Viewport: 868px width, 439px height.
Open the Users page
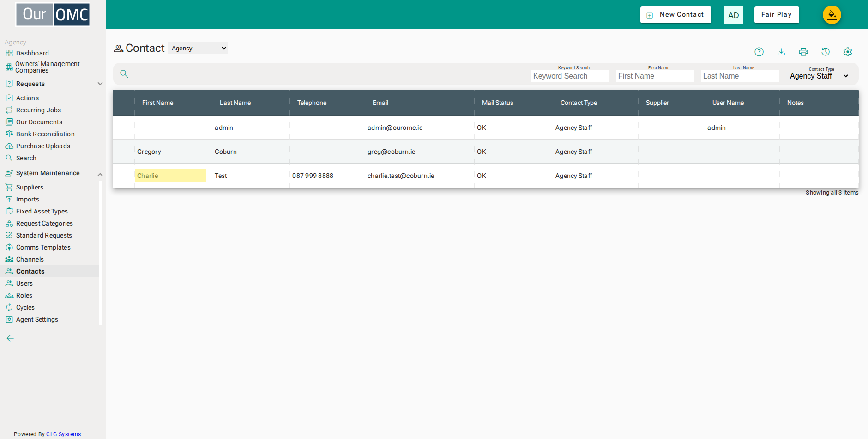[24, 283]
